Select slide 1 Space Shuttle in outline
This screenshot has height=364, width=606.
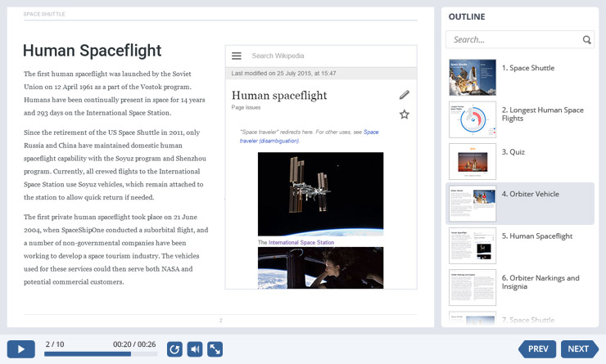[x=473, y=77]
